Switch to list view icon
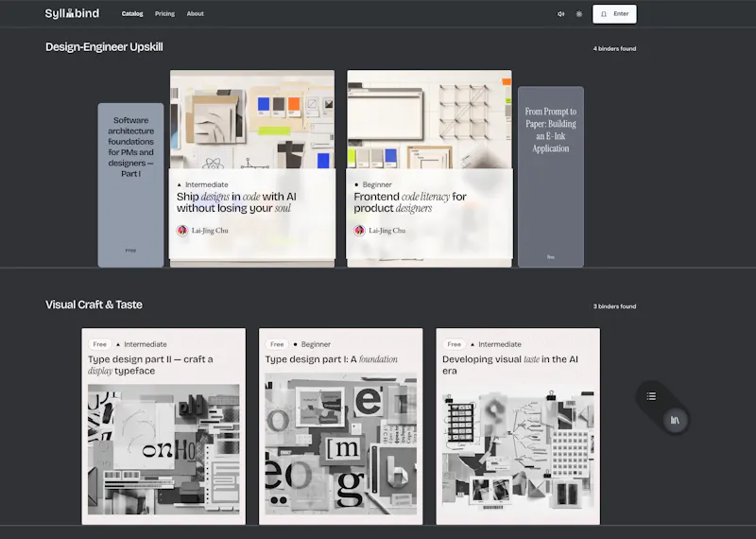 click(651, 396)
